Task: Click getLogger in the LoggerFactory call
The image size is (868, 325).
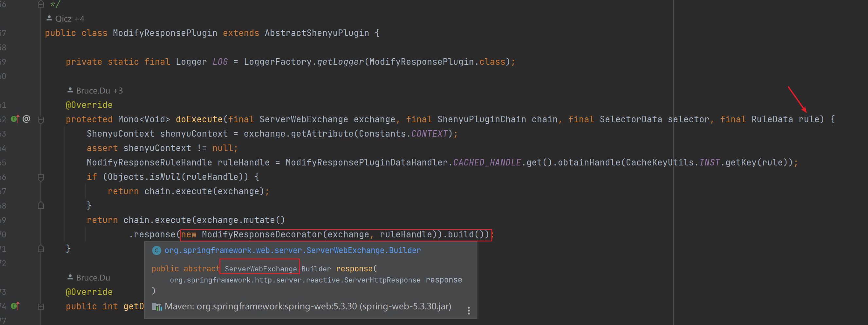Action: 340,61
